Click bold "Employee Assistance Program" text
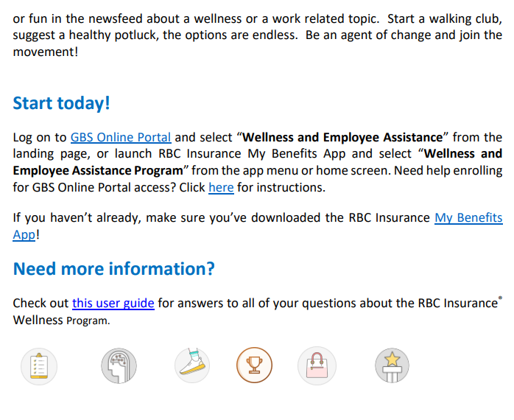 (98, 171)
